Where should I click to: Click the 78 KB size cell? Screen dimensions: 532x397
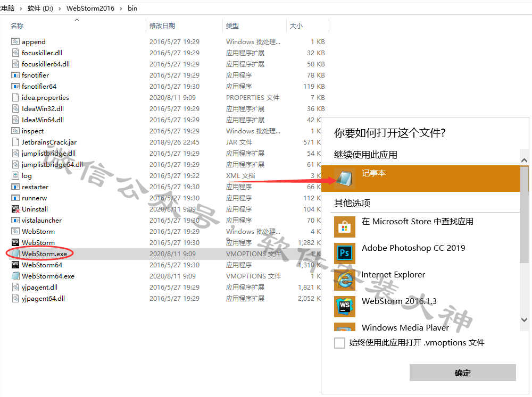pos(316,75)
